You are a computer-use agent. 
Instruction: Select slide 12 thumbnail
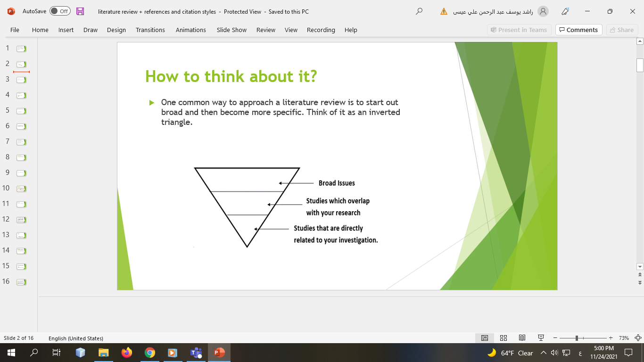coord(21,220)
